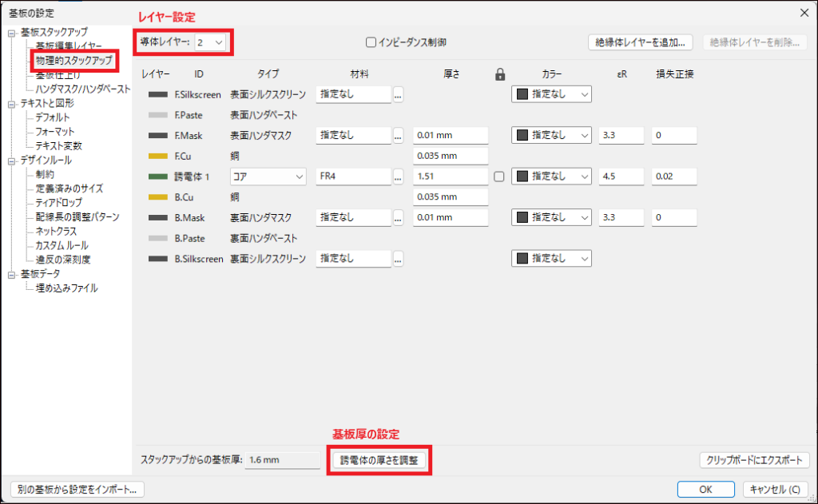
Task: Close the 基板の設定 dialog window
Action: pos(803,11)
